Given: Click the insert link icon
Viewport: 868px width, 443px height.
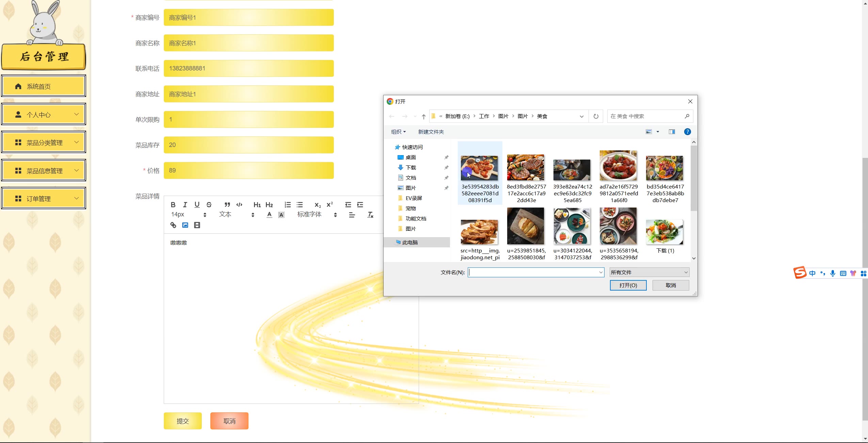Looking at the screenshot, I should click(x=173, y=225).
